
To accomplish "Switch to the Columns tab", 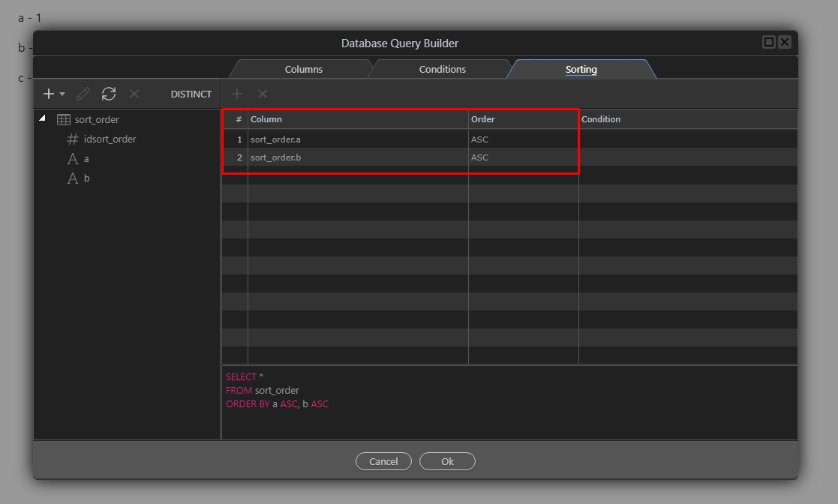I will (303, 69).
